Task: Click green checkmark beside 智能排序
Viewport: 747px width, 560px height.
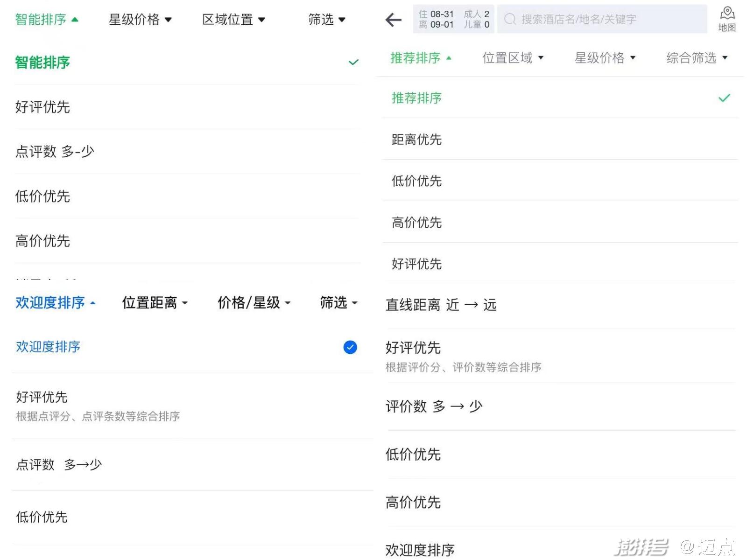Action: point(353,62)
